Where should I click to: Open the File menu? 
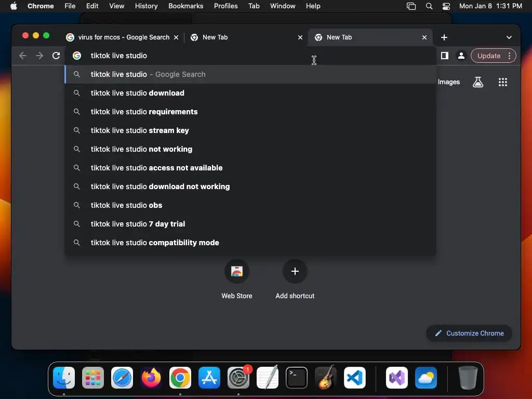70,6
